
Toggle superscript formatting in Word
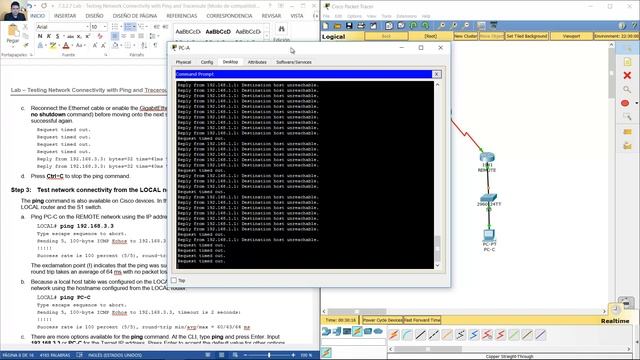pyautogui.click(x=88, y=36)
